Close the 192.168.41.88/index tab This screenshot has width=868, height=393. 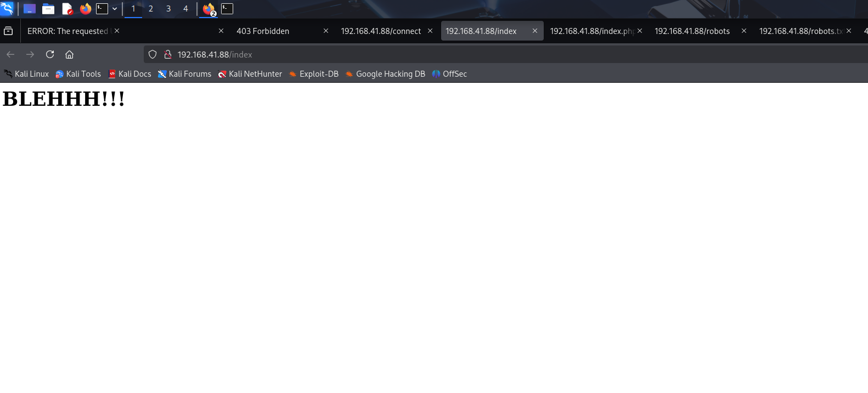click(x=535, y=31)
